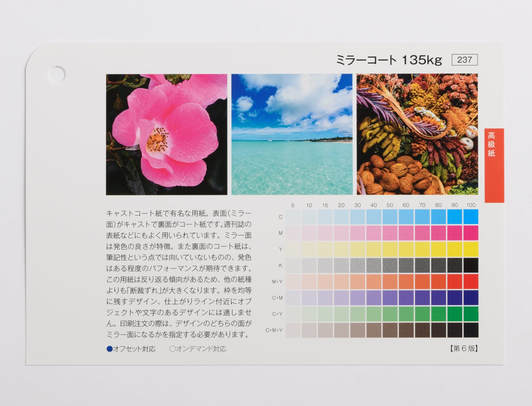The image size is (532, 406).
Task: Click the boxed number 237
Action: click(464, 60)
